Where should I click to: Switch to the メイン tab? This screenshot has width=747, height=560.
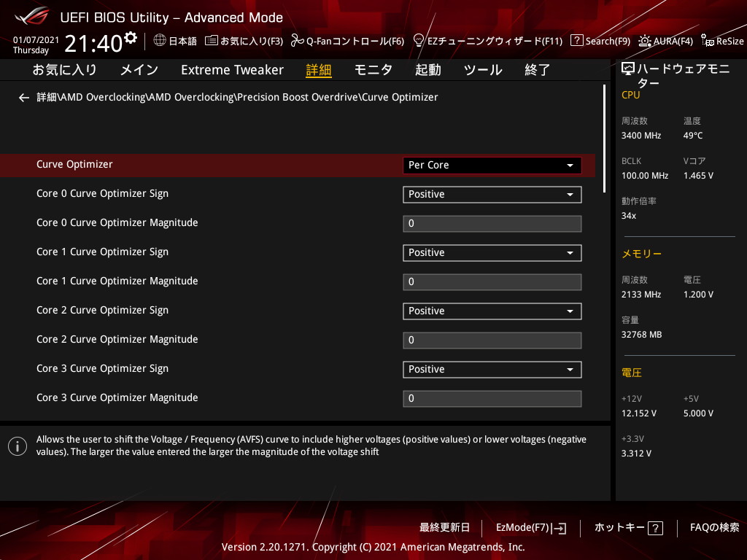point(139,70)
